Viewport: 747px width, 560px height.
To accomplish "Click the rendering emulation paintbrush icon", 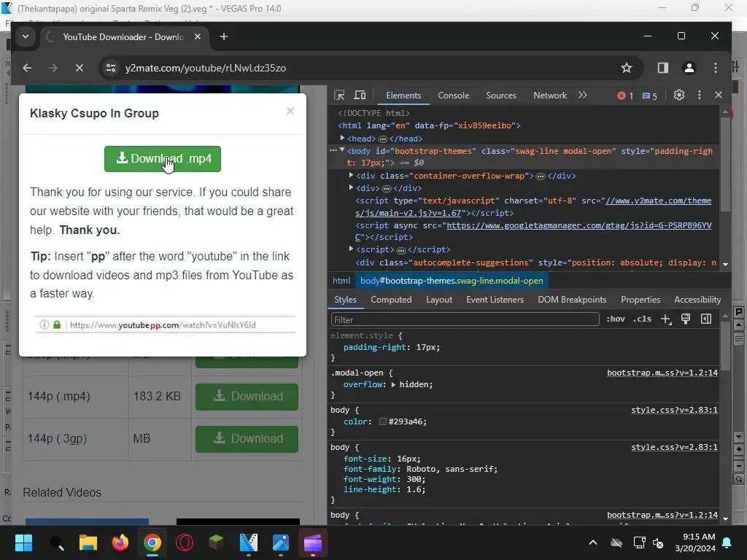I will pos(686,319).
